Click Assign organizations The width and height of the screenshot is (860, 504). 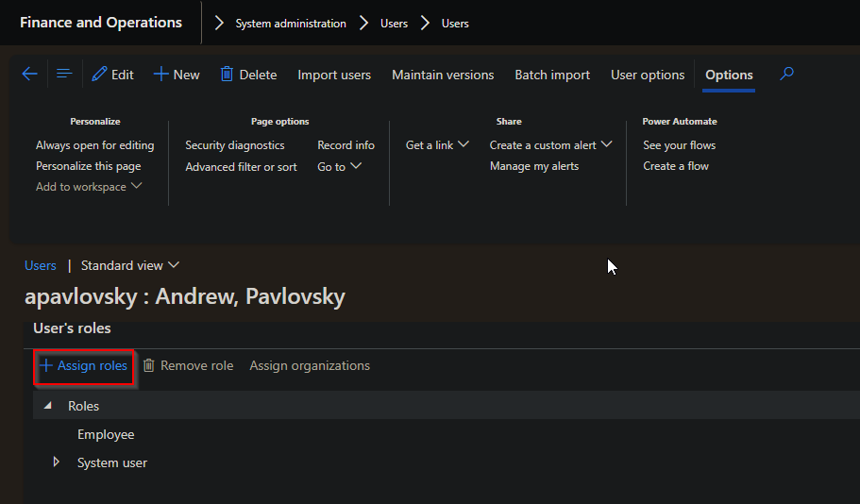[310, 366]
